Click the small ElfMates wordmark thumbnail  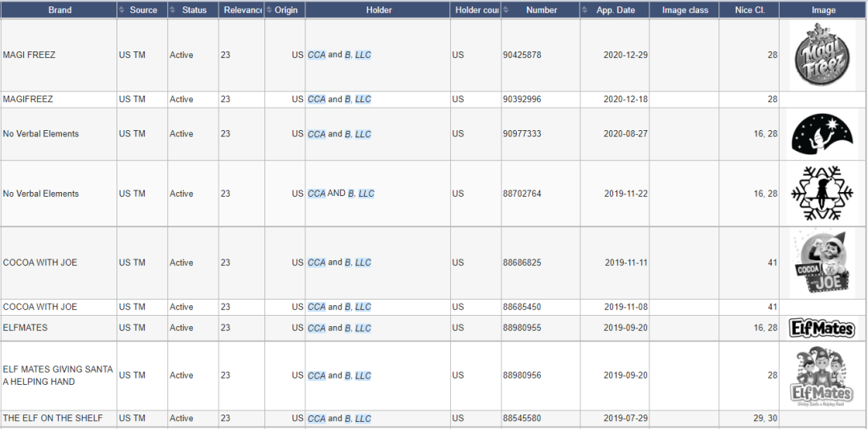821,328
